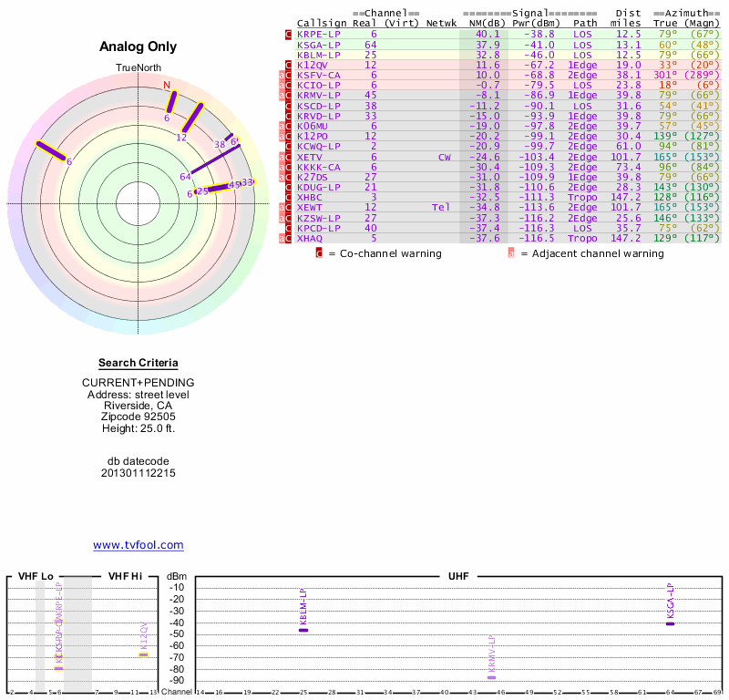This screenshot has height=700, width=729.
Task: Click the co-channel warning icon beside KDUG-LP
Action: pos(289,187)
